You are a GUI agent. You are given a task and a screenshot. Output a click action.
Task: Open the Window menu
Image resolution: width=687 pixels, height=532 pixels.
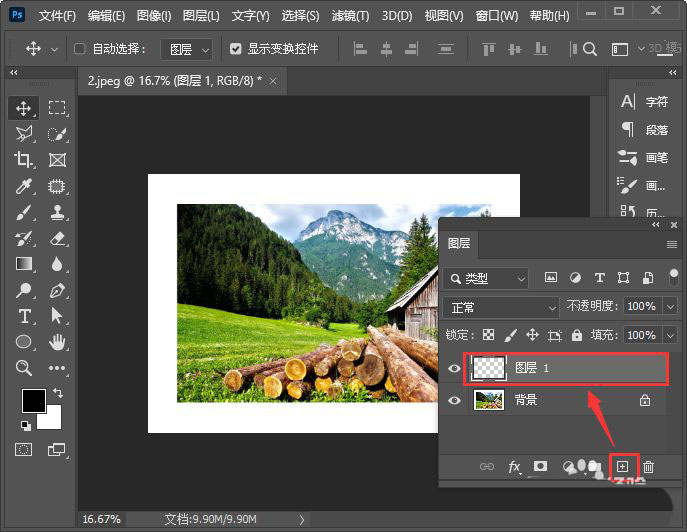(497, 16)
